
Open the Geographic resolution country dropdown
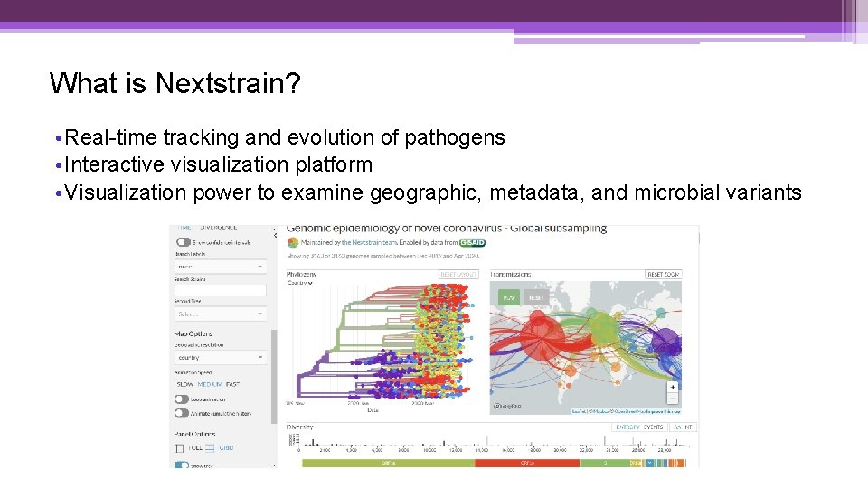click(x=221, y=358)
